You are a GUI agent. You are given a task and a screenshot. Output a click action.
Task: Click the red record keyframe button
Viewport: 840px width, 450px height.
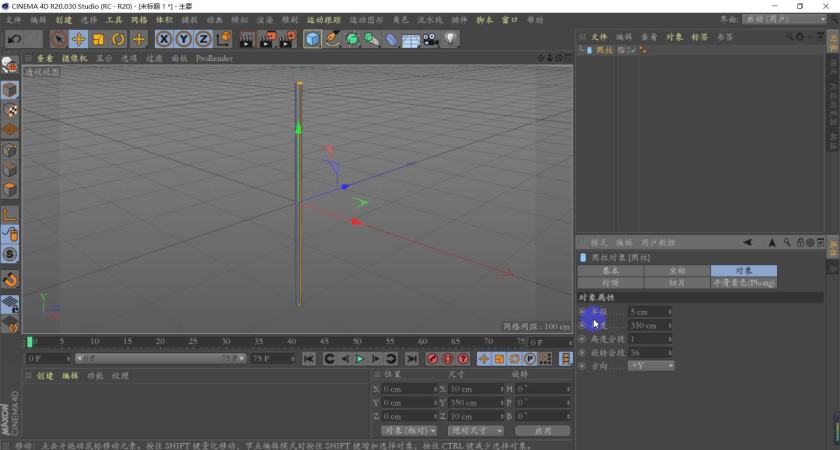[x=433, y=359]
